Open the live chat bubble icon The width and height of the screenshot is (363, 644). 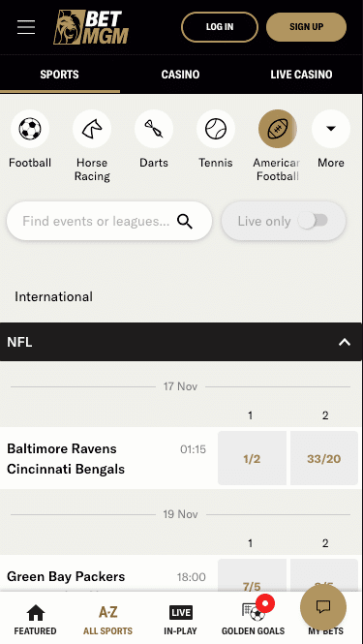point(323,607)
